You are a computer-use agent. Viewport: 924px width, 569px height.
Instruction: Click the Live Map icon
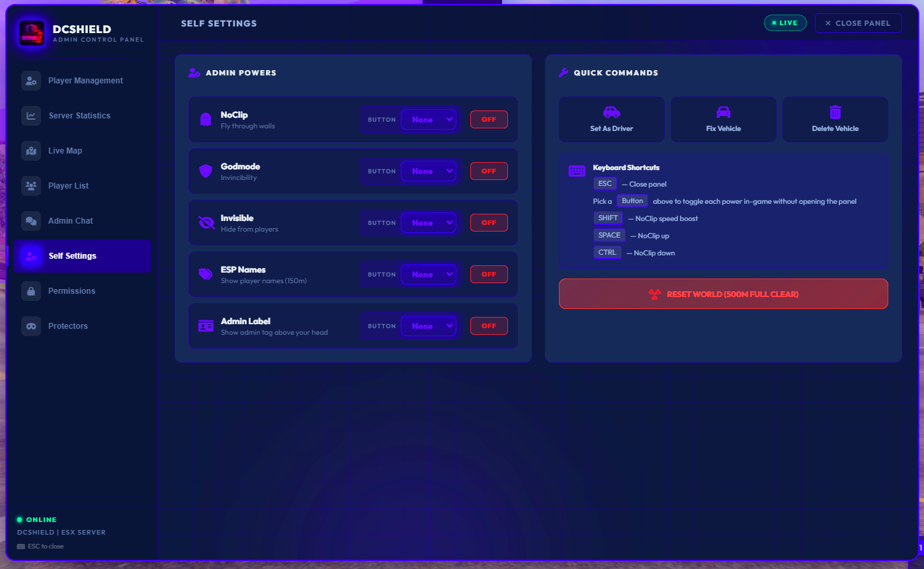(x=31, y=151)
